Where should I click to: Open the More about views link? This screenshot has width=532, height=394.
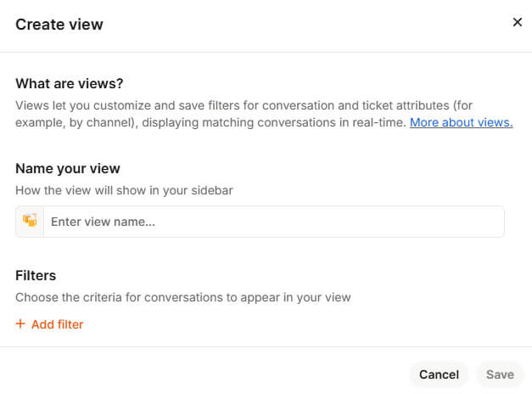461,122
